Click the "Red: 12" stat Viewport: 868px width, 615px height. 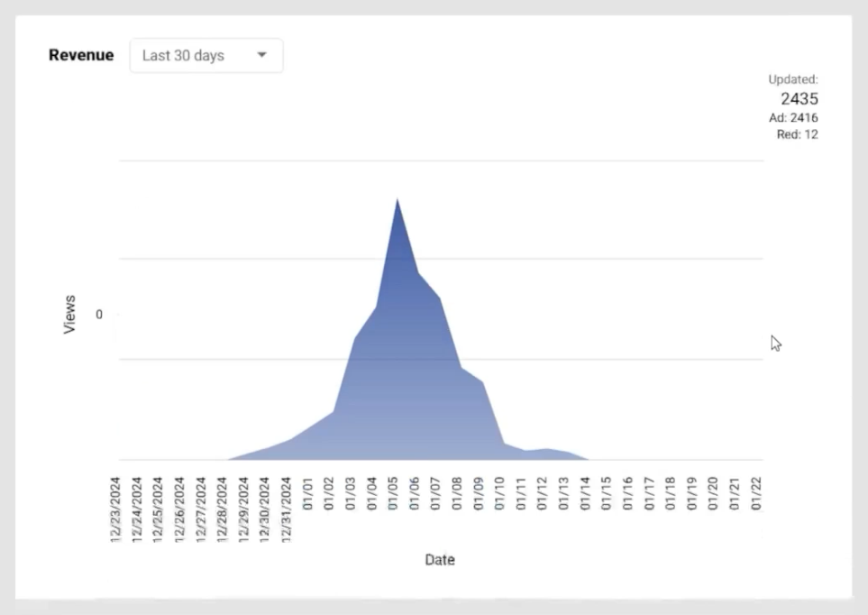(797, 134)
